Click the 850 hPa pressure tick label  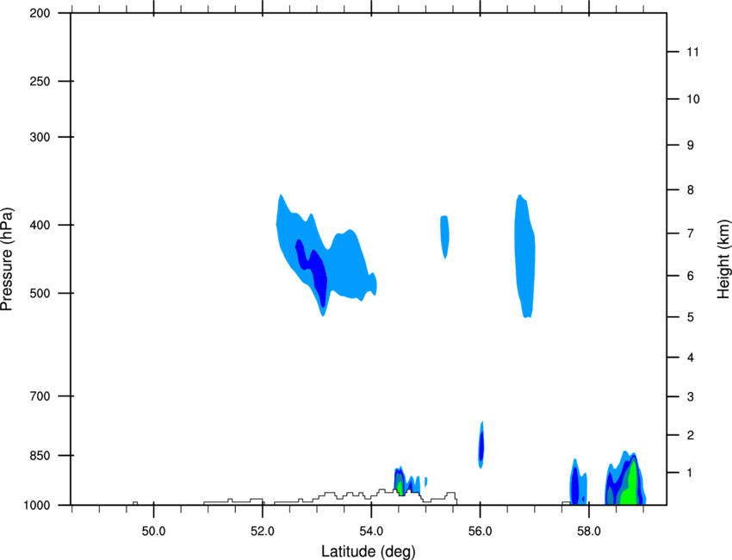pos(40,456)
